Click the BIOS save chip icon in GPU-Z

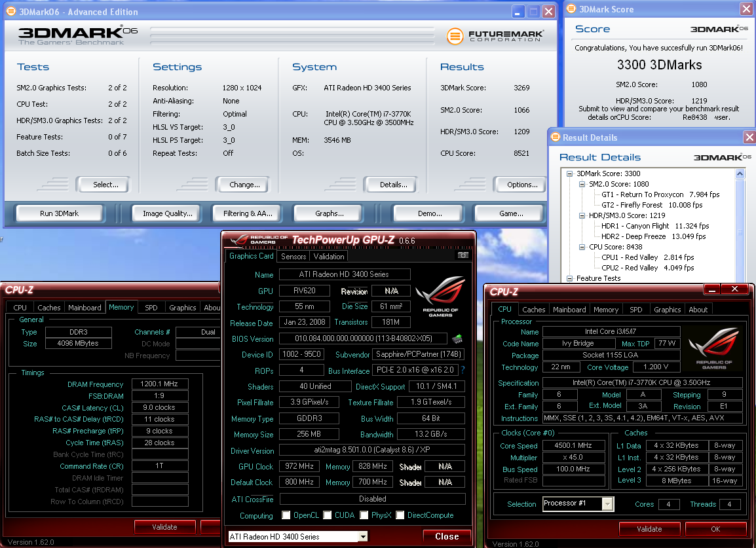457,339
